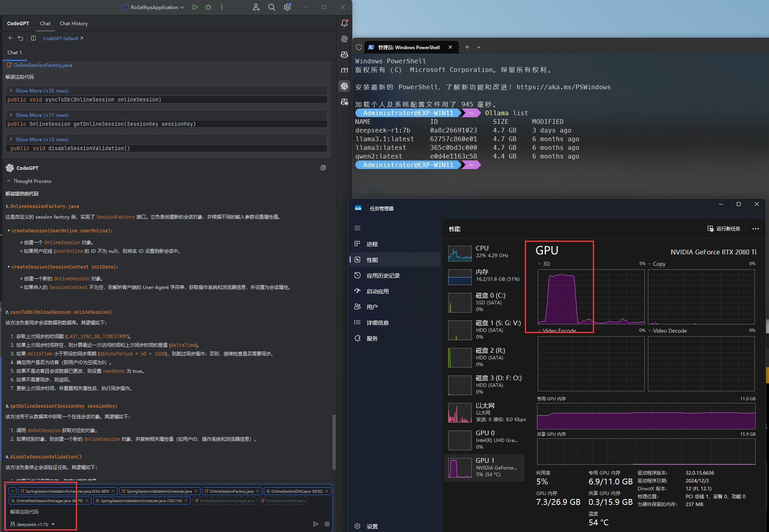Select the CPU performance entry

(x=484, y=253)
